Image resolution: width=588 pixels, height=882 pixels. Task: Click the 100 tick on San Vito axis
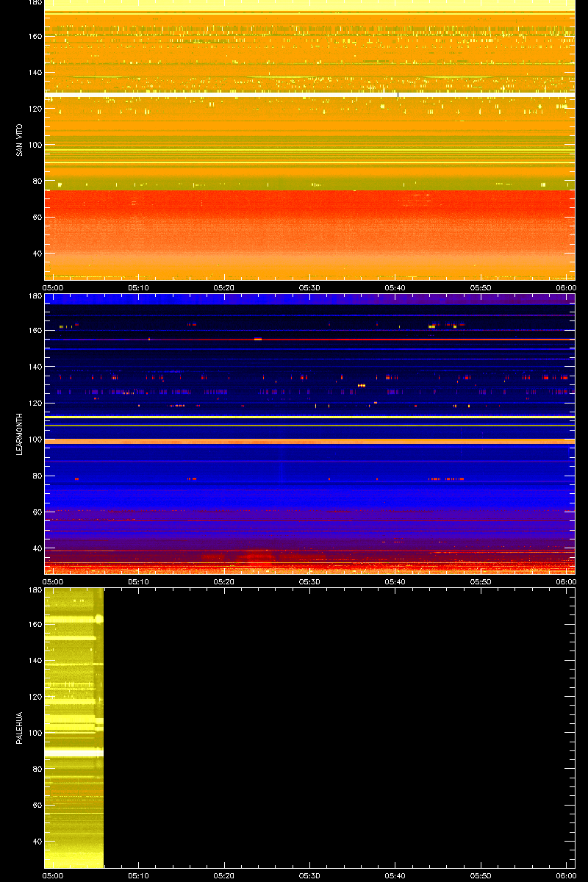point(35,145)
